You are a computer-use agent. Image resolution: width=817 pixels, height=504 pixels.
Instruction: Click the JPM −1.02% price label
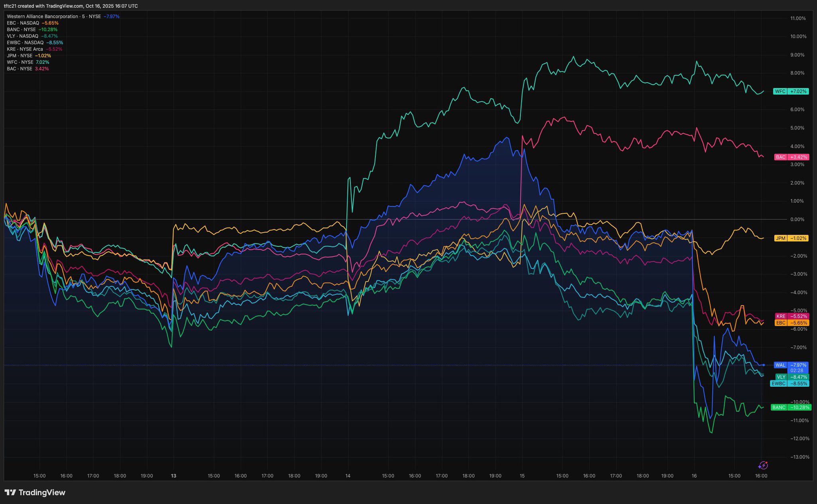click(791, 238)
